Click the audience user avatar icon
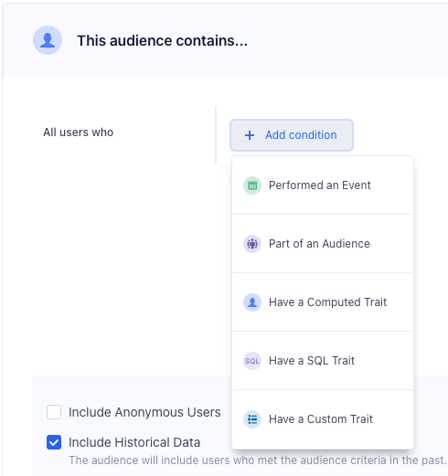Screen dimensions: 448x476 [x=48, y=40]
